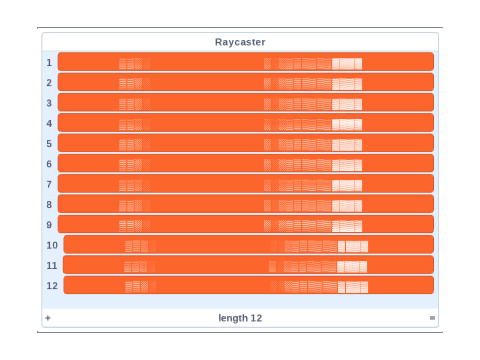The width and height of the screenshot is (480, 360).
Task: Select list item 5 value field
Action: (246, 143)
